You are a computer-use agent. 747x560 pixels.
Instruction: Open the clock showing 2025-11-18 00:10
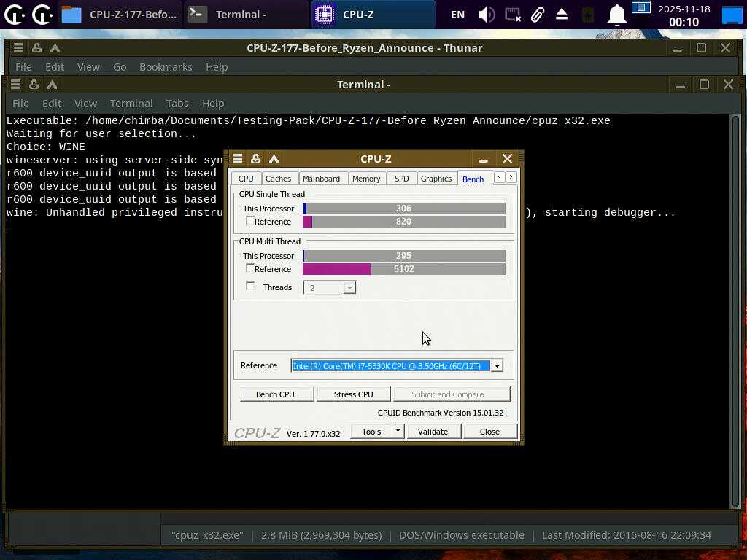click(684, 15)
